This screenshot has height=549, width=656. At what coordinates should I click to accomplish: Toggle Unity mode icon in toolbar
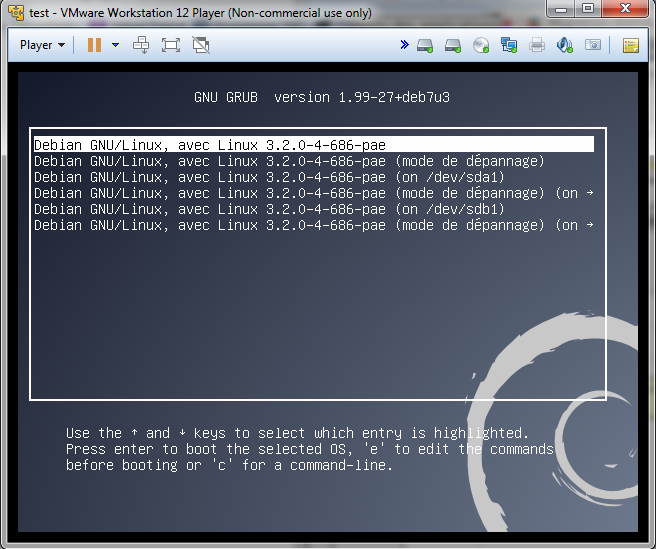[201, 45]
